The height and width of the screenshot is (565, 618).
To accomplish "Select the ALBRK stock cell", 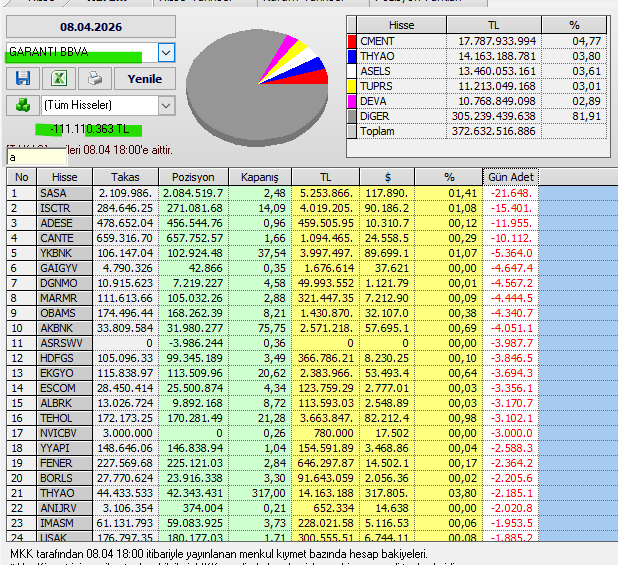I will coord(65,403).
